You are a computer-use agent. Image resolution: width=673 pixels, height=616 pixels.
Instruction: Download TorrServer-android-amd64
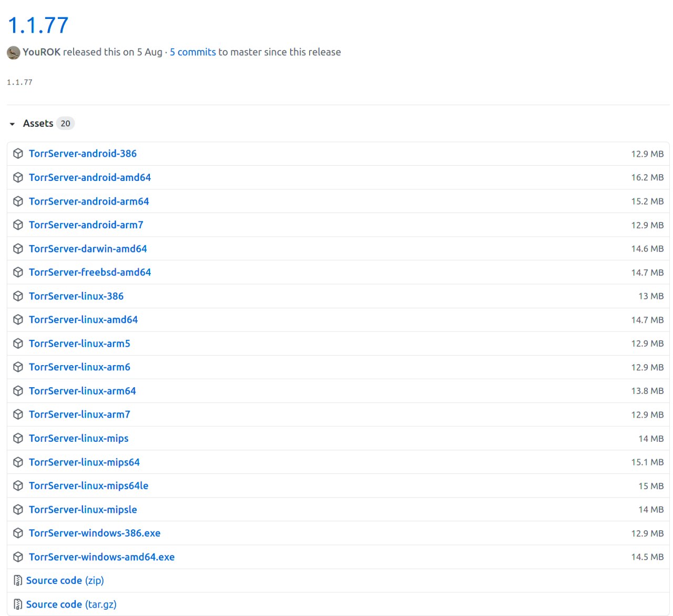(x=90, y=177)
